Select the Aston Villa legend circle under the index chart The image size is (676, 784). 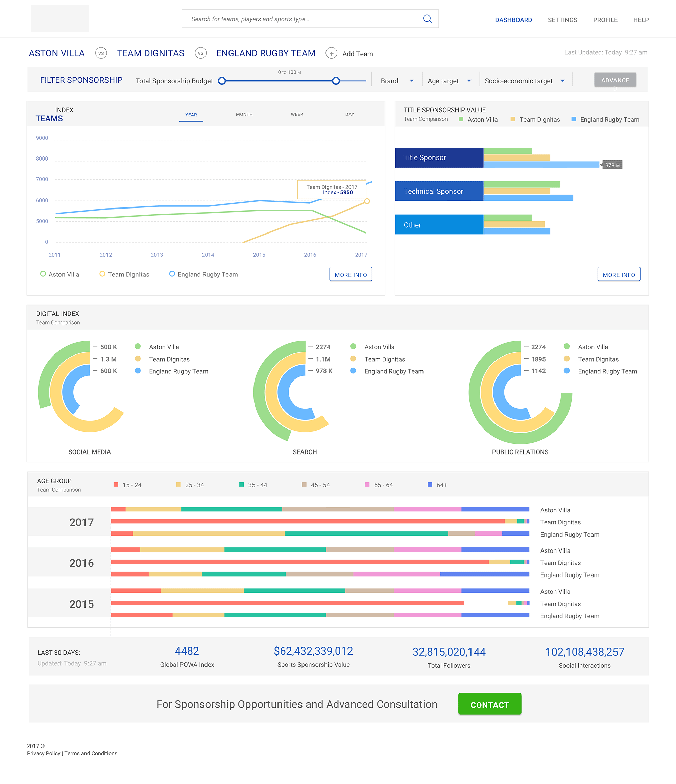[43, 274]
